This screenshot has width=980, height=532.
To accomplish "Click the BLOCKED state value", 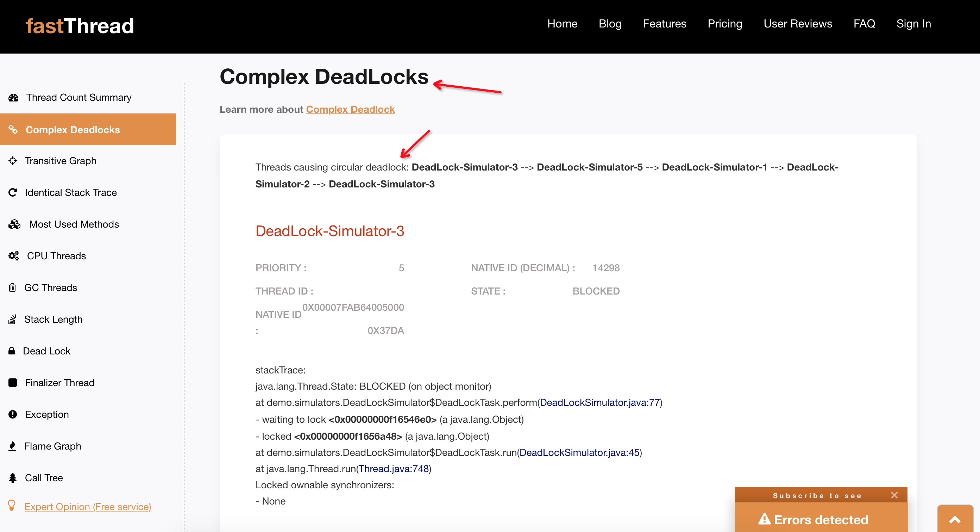I will coord(596,291).
